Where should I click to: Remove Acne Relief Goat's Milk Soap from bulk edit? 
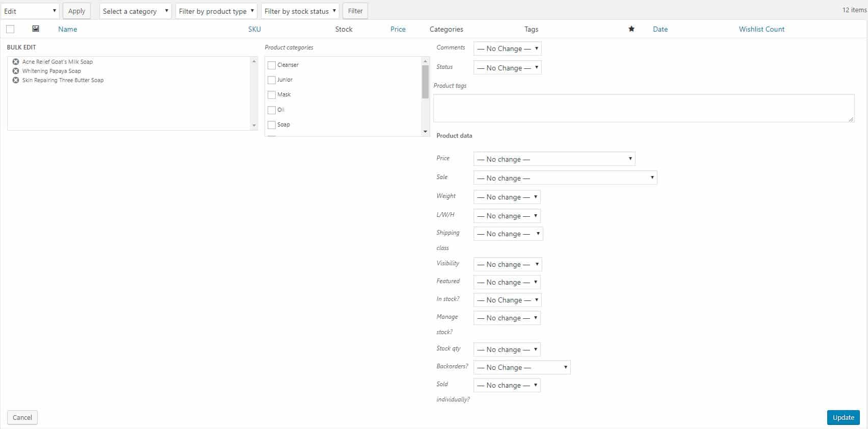pos(16,62)
